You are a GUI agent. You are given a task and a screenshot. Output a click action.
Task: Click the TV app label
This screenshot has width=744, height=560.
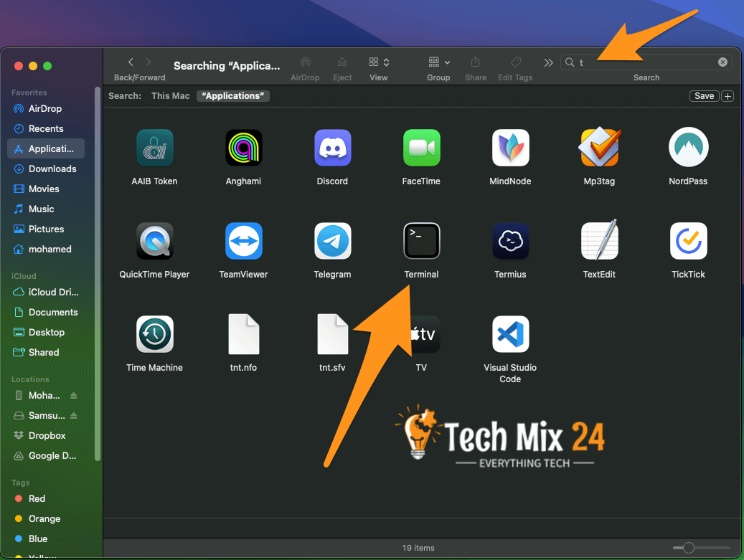pos(421,368)
